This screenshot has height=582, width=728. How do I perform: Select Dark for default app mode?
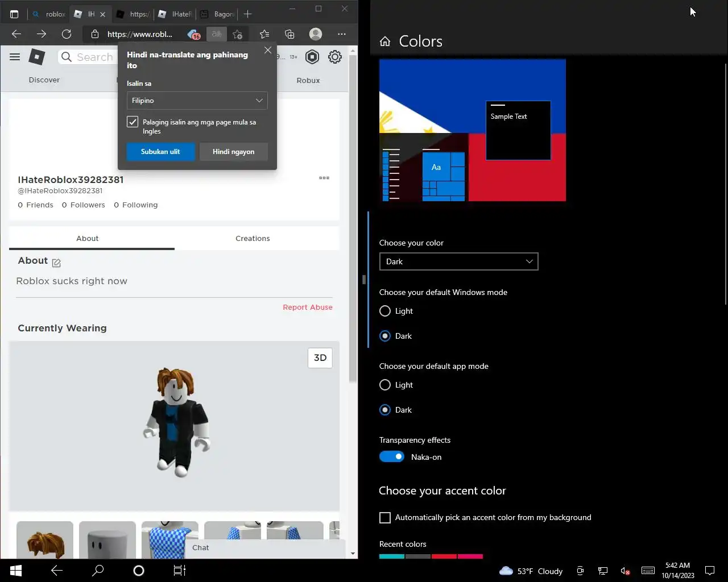tap(385, 410)
